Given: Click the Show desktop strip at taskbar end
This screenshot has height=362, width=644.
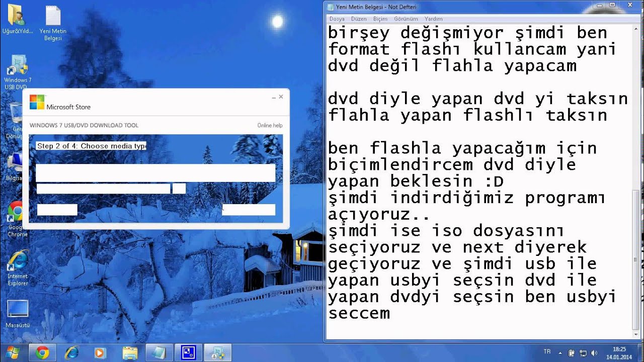Looking at the screenshot, I should [640, 353].
